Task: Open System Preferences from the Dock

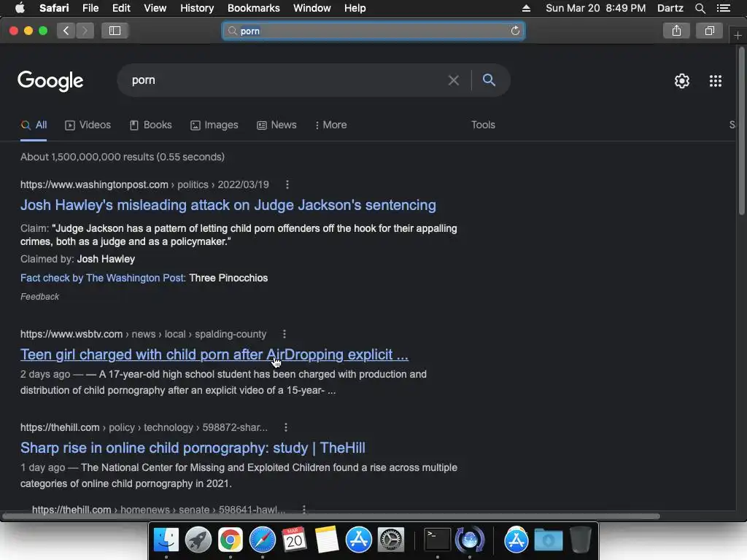Action: click(x=391, y=540)
